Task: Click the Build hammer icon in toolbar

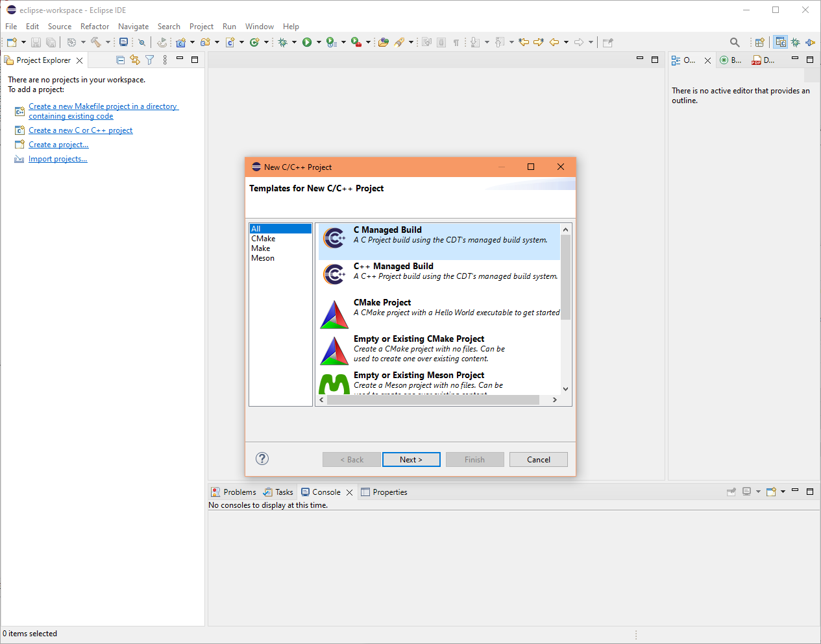Action: (95, 42)
